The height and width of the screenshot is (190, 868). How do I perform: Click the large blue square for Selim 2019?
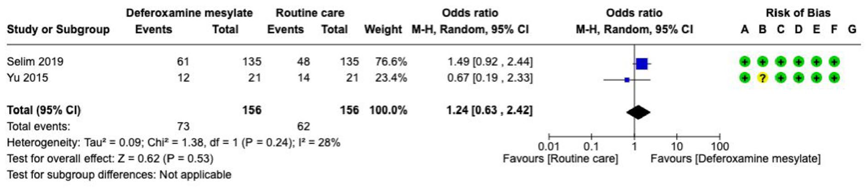coord(642,64)
